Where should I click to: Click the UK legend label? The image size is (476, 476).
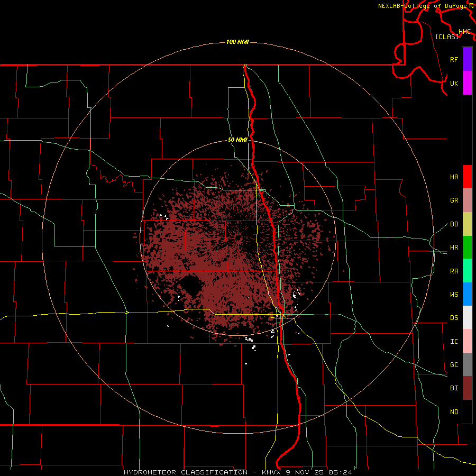[x=454, y=83]
